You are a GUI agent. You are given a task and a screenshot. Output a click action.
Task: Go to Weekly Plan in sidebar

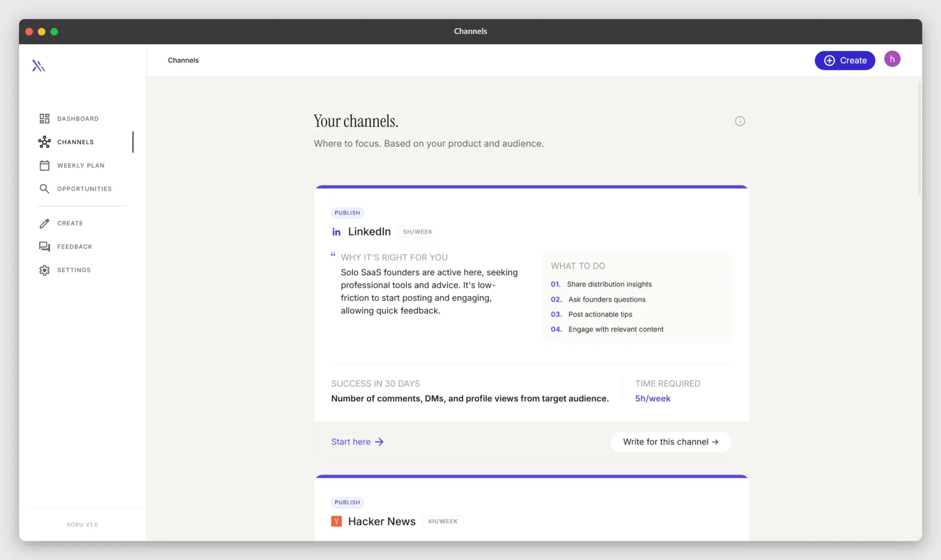tap(81, 165)
